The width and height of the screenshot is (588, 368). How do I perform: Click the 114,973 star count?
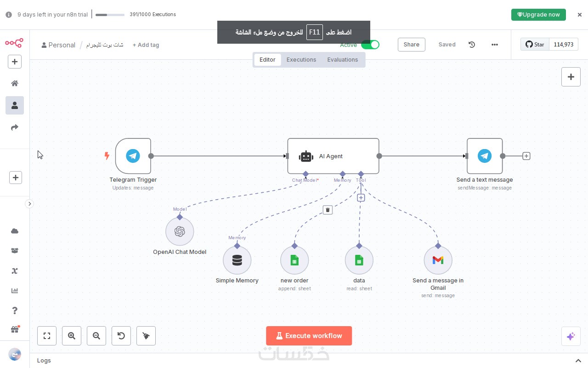[x=564, y=45]
